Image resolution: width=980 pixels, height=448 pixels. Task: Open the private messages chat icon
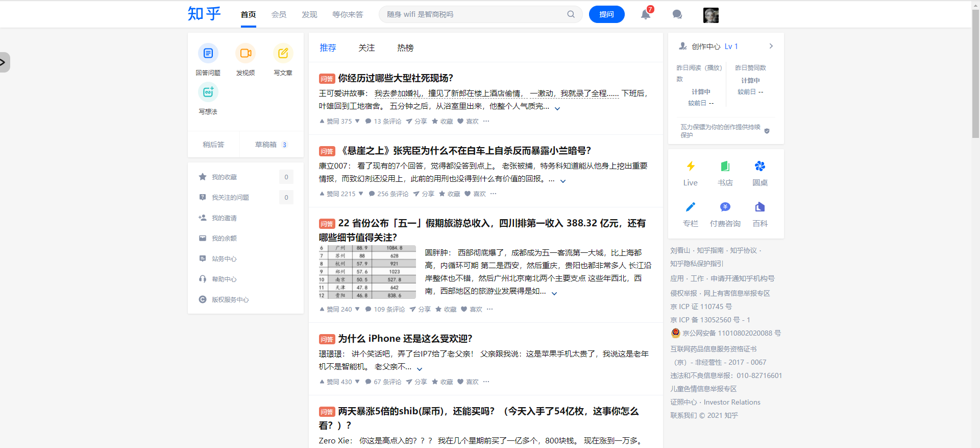pos(677,14)
